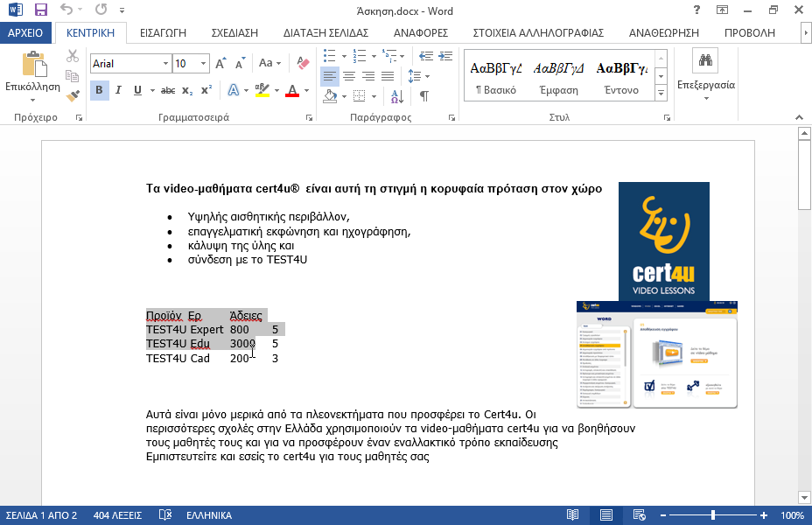The image size is (812, 525).
Task: Toggle subscript formatting
Action: tap(187, 90)
